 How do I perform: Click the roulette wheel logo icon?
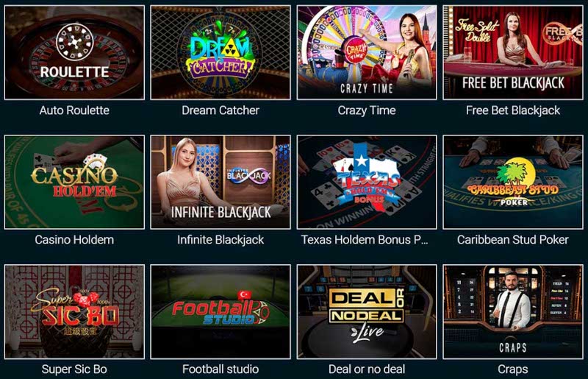coord(75,42)
